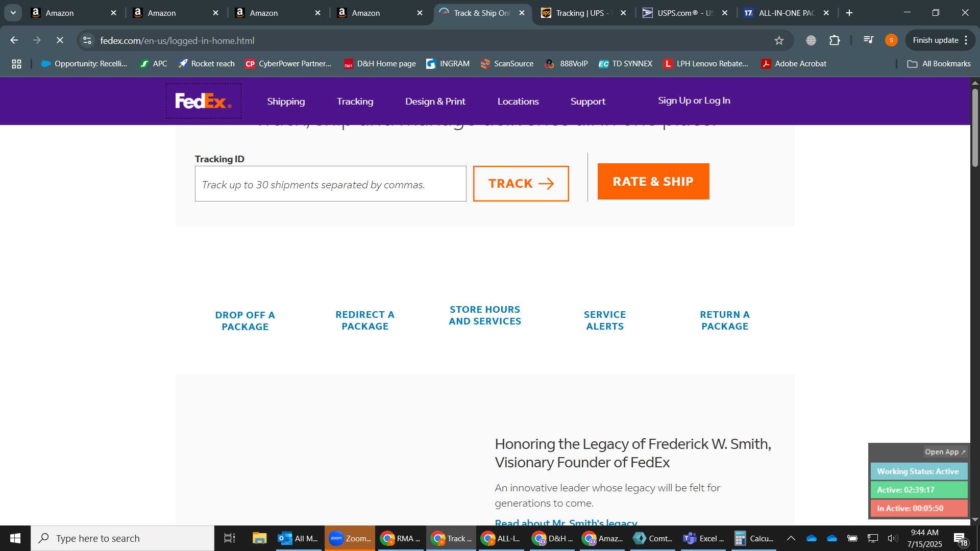Open the Shipping menu
The image size is (980, 551).
(286, 102)
